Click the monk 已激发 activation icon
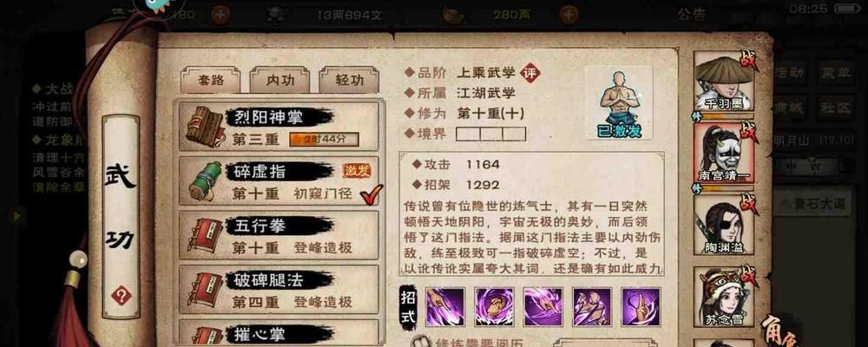The height and width of the screenshot is (347, 868). pos(618,103)
